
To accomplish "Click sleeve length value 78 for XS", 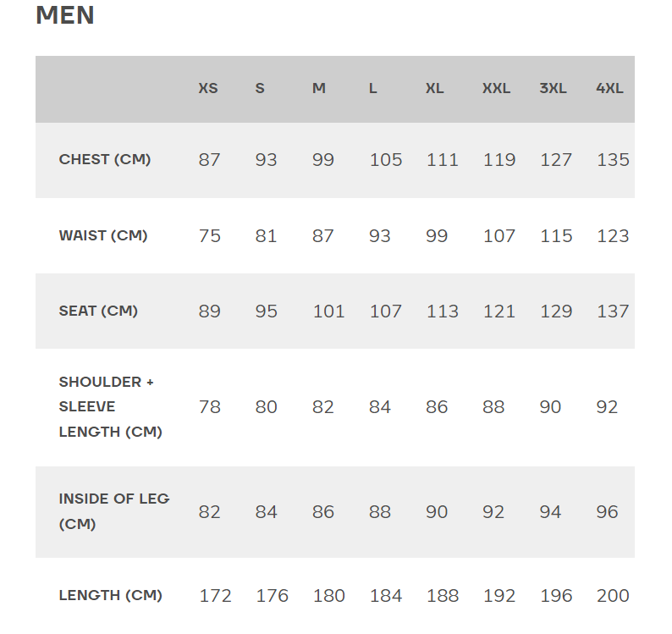I will (209, 407).
